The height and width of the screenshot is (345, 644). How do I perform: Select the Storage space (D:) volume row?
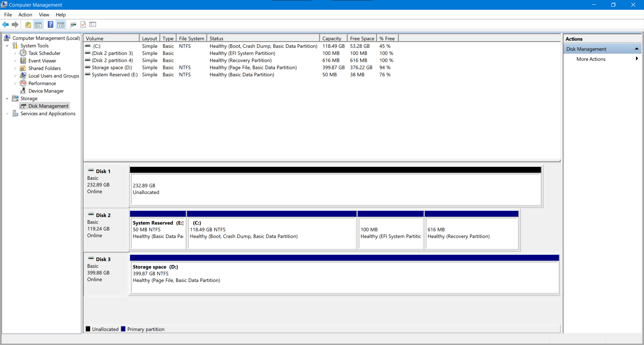(x=112, y=67)
